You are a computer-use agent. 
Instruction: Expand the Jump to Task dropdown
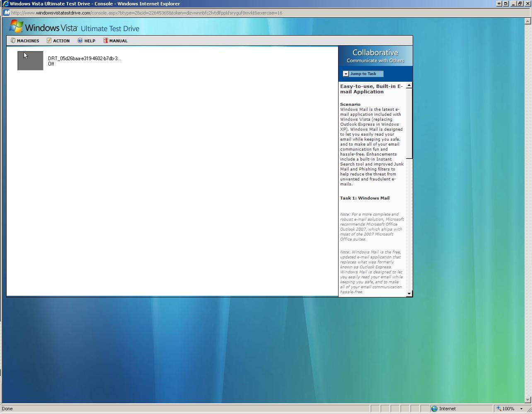click(363, 74)
